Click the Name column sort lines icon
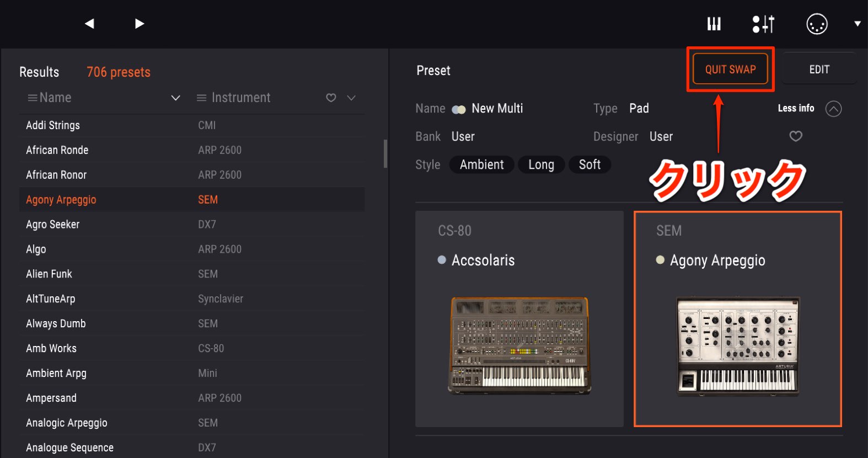This screenshot has height=458, width=868. (33, 98)
